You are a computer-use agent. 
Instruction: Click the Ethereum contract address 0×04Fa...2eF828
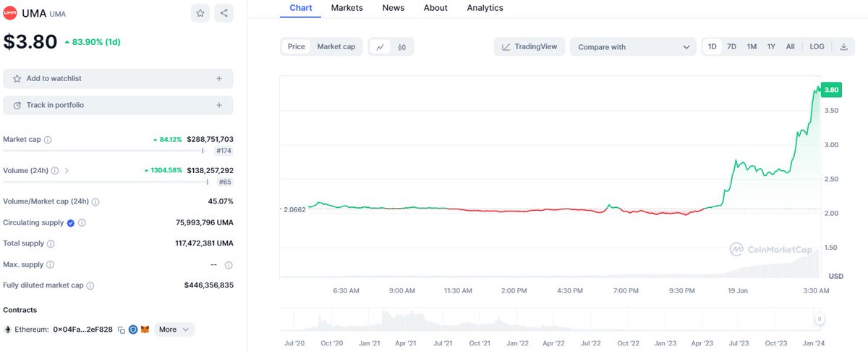click(82, 330)
